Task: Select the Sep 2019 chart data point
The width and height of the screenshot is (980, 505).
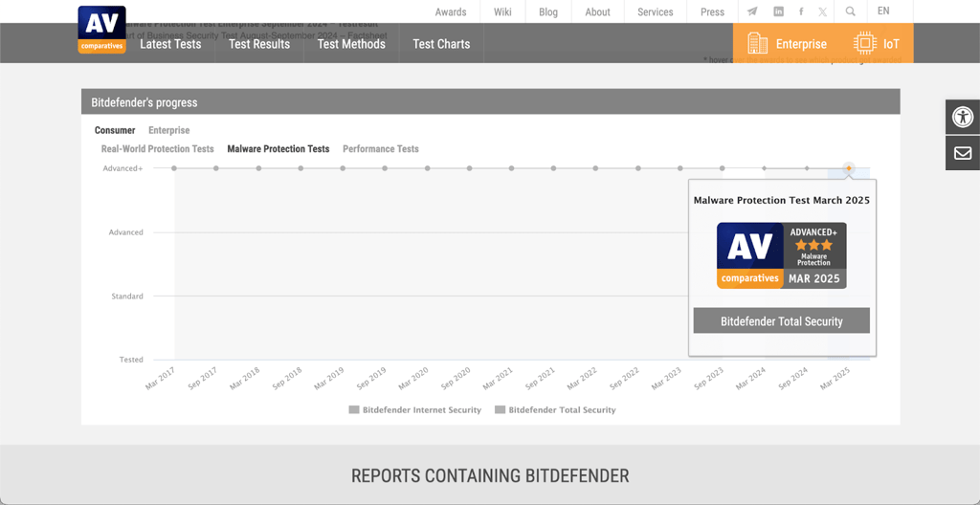Action: [385, 168]
